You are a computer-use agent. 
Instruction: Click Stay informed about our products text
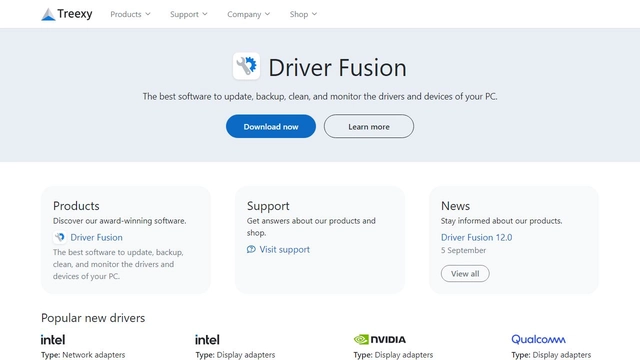(501, 221)
